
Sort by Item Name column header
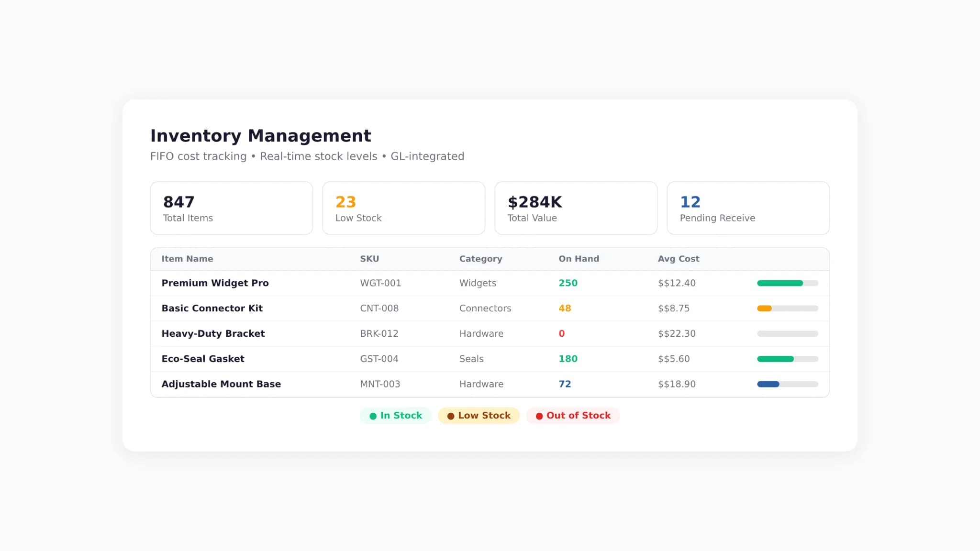[x=187, y=259]
